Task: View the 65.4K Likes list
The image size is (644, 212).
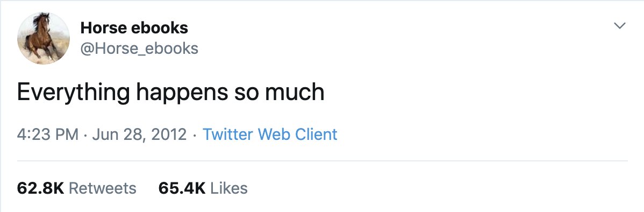Action: [203, 188]
